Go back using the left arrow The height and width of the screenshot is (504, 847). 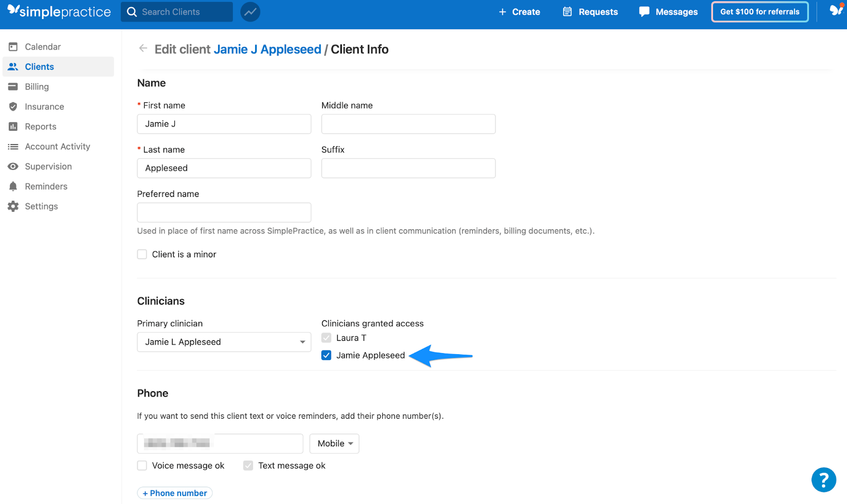[x=143, y=48]
